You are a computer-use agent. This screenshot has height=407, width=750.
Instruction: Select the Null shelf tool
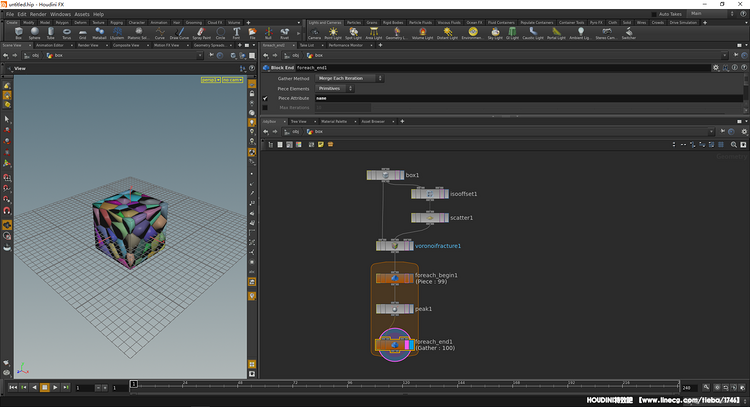[268, 33]
